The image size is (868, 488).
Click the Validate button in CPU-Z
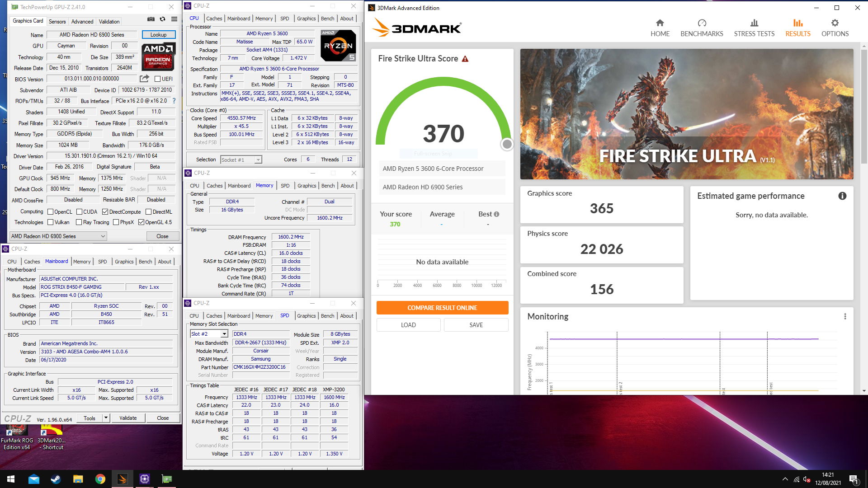pos(128,418)
